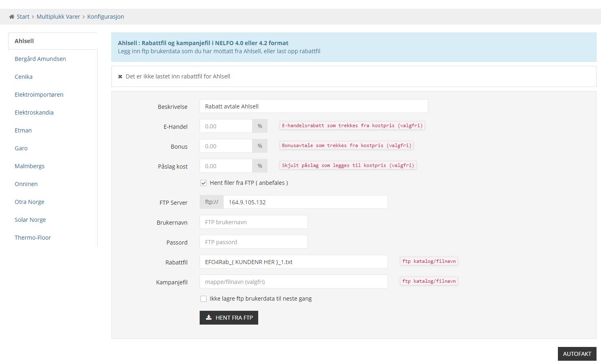Click the HENT FRA FTP button

pyautogui.click(x=229, y=318)
